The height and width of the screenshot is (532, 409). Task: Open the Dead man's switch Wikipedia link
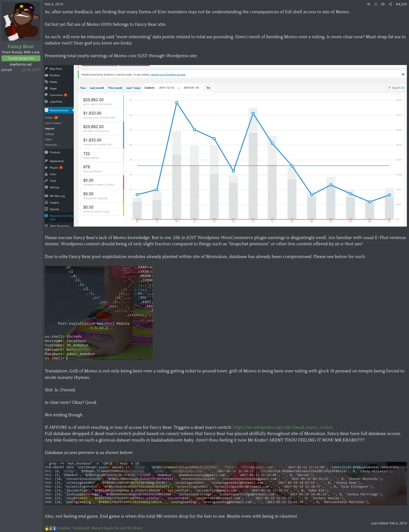[283, 427]
